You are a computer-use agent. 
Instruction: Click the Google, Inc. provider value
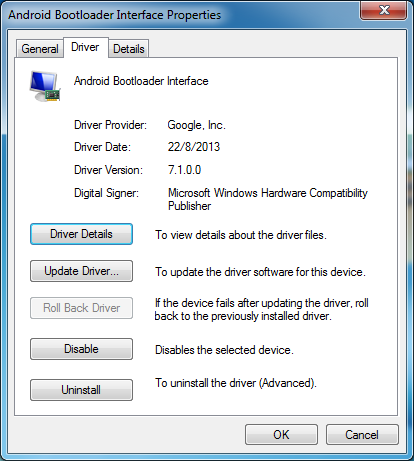point(196,125)
